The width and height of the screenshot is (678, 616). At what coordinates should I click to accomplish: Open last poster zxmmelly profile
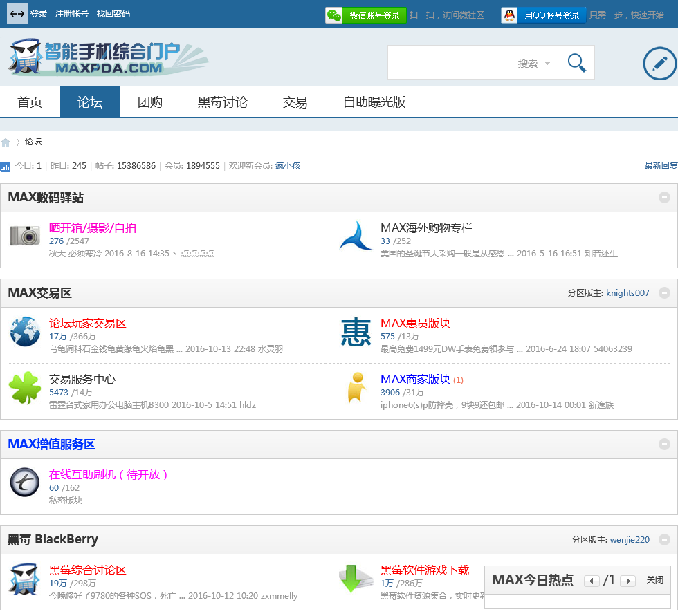[280, 596]
